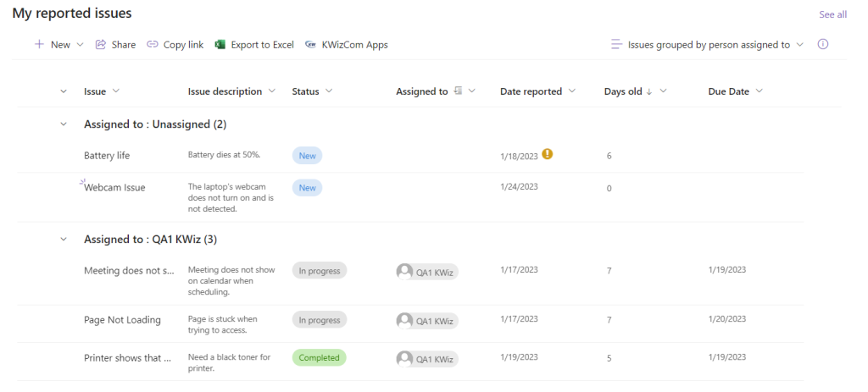Viewport: 868px width, 392px height.
Task: Click the Completed status pill
Action: click(319, 358)
